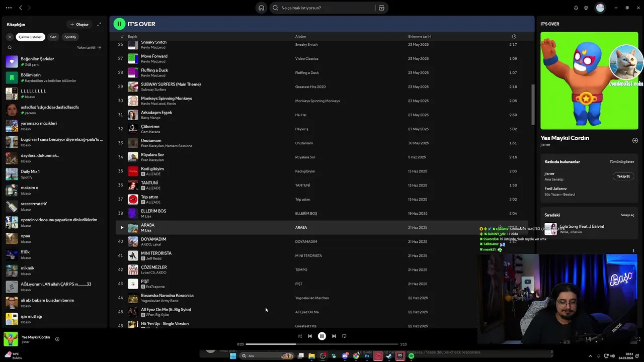Pause the IT'S OVER playlist green button

(119, 24)
